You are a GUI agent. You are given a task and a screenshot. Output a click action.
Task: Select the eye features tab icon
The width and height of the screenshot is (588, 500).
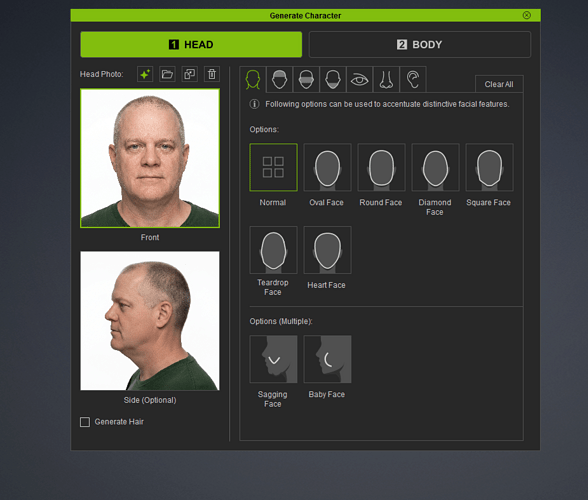tap(360, 80)
